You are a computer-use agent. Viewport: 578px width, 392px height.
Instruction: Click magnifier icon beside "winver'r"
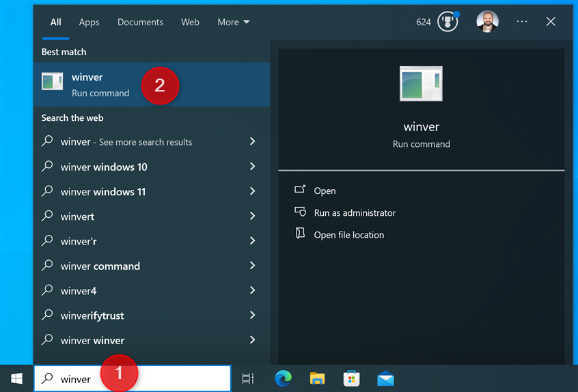(x=47, y=240)
